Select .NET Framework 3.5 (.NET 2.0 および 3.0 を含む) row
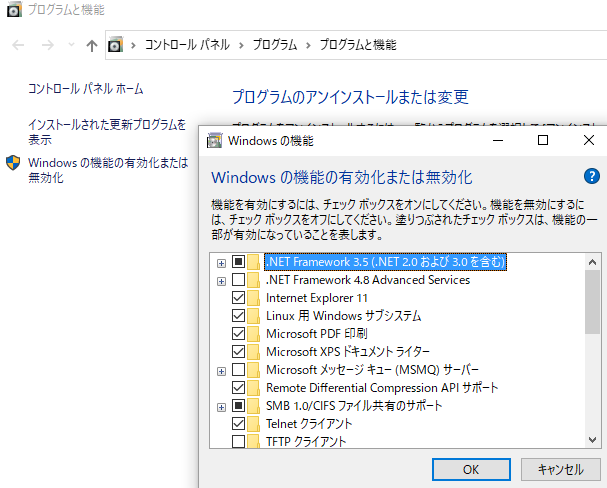The width and height of the screenshot is (607, 488). pos(386,262)
